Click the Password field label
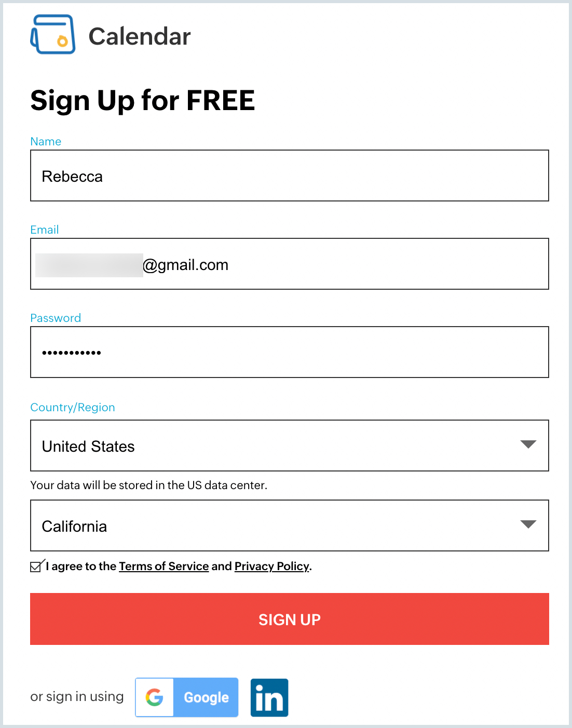572x728 pixels. pos(56,318)
